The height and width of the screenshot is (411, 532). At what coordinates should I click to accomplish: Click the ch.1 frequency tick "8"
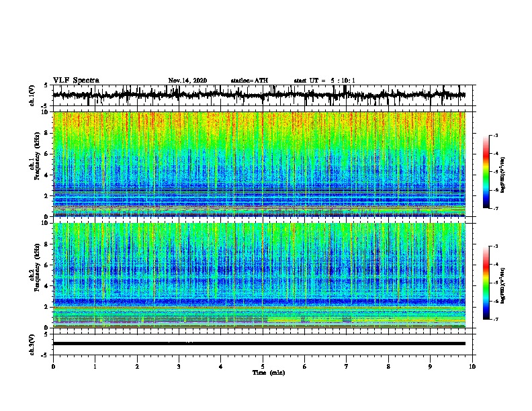tap(46, 133)
